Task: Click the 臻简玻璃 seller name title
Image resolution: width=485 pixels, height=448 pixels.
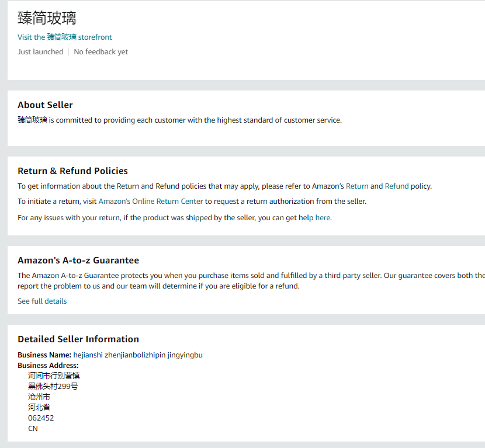Action: (47, 18)
